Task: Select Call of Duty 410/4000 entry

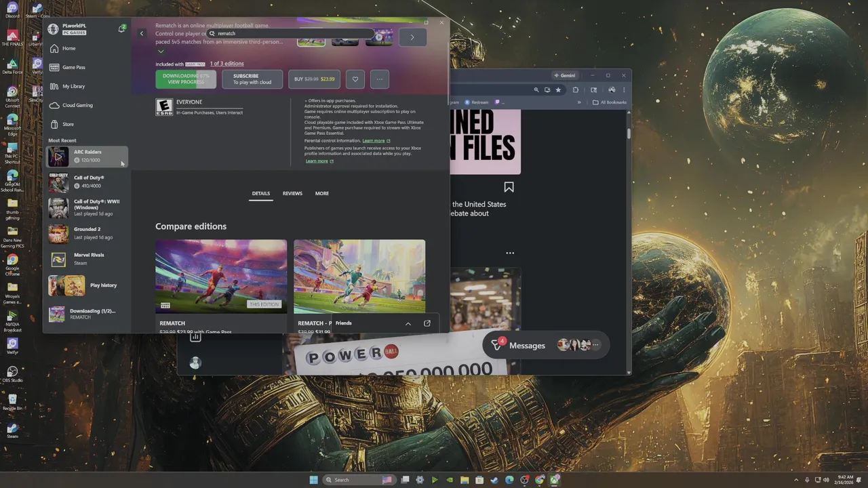Action: coord(87,182)
